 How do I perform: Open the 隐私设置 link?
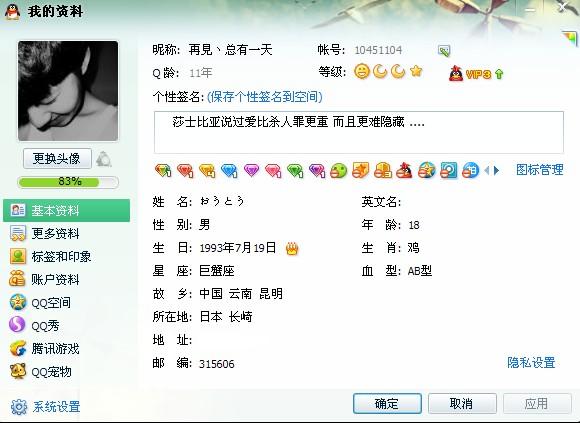click(x=531, y=363)
